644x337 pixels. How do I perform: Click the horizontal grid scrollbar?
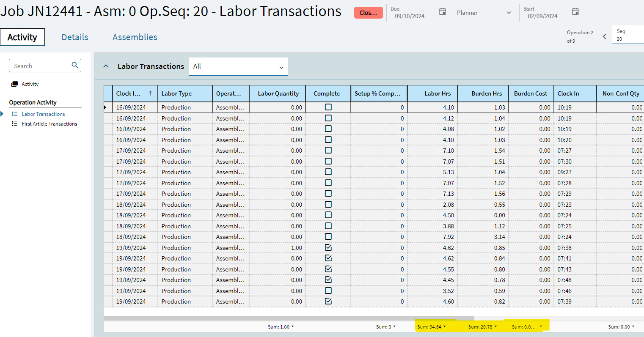289,318
